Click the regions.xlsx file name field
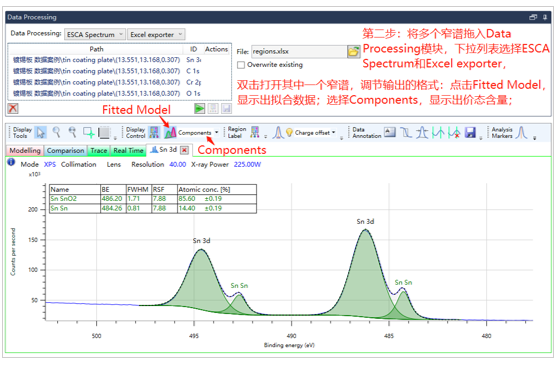The height and width of the screenshot is (365, 560). 299,51
